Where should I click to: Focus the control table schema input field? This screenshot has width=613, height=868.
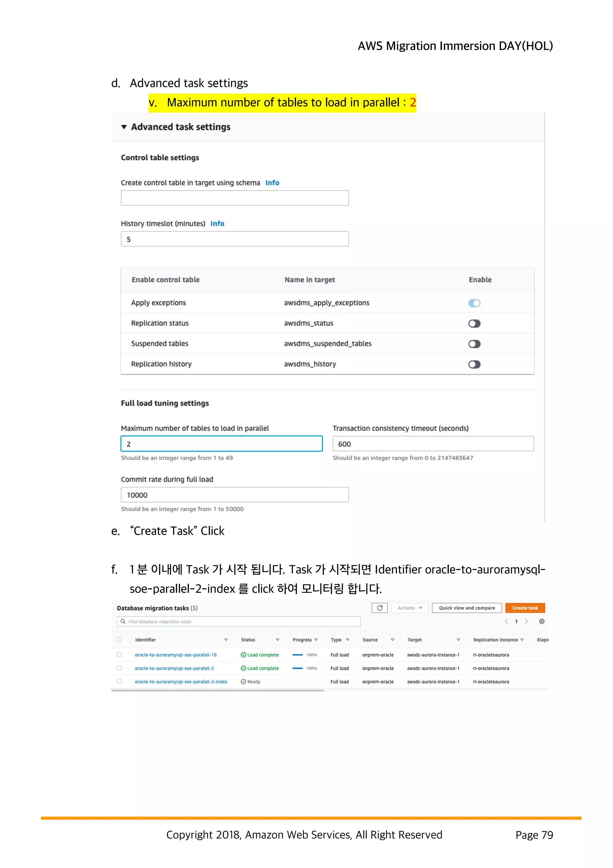pyautogui.click(x=235, y=198)
